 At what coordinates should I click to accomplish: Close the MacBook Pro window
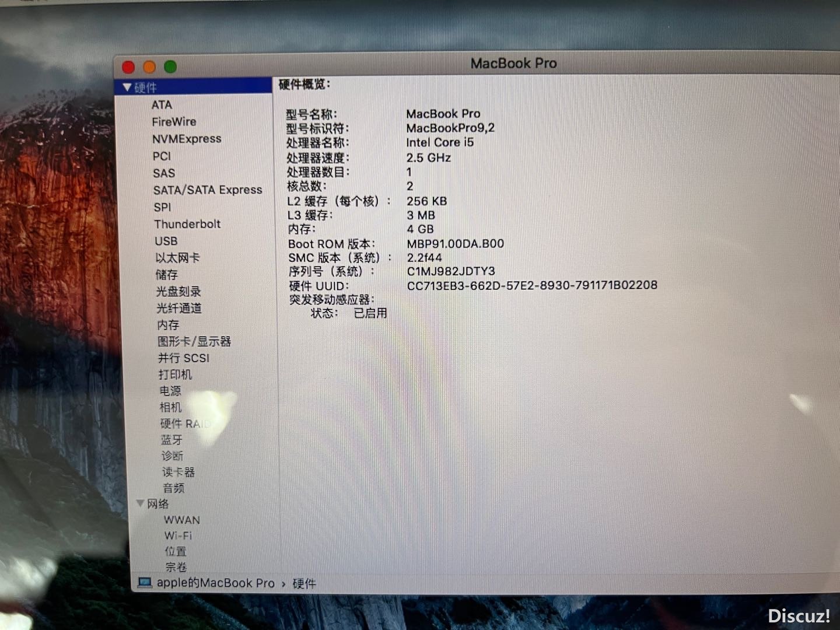tap(129, 68)
